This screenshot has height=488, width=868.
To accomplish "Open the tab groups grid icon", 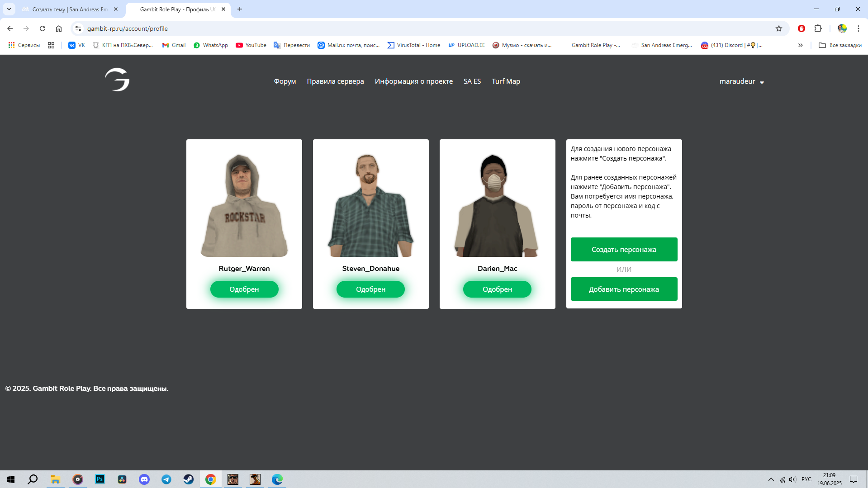I will 51,45.
